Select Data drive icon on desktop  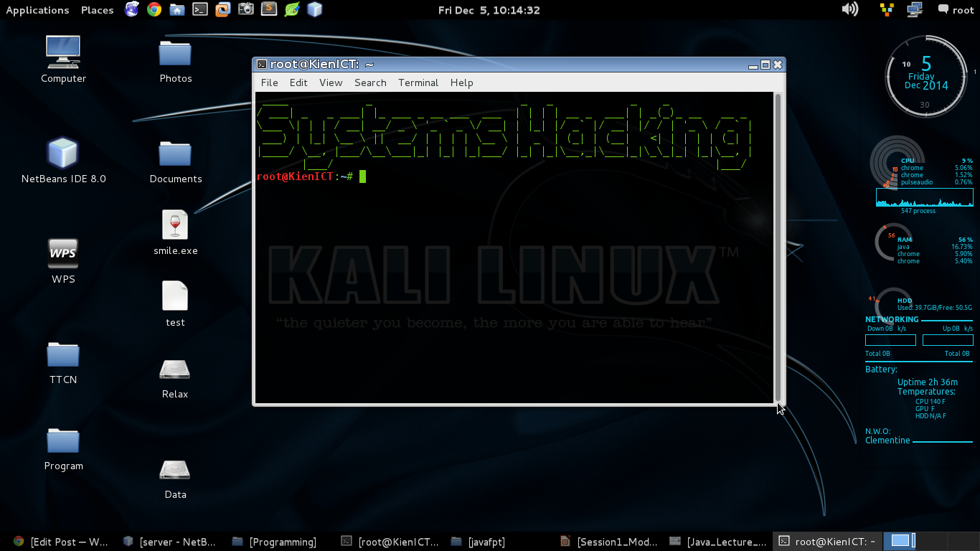point(175,479)
